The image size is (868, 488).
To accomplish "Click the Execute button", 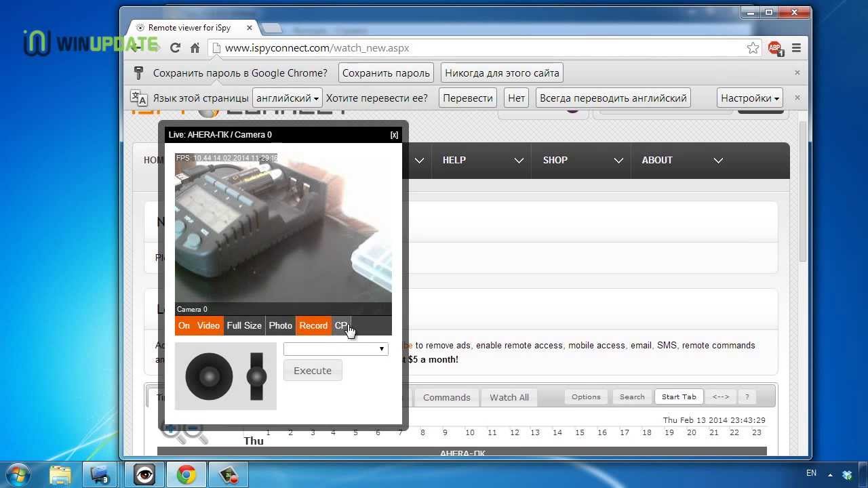I will click(313, 371).
